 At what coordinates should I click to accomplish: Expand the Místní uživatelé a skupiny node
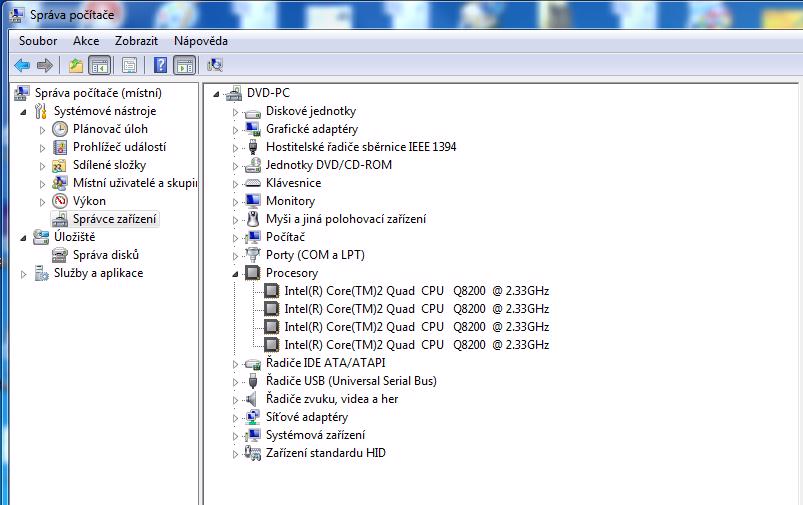(x=43, y=184)
